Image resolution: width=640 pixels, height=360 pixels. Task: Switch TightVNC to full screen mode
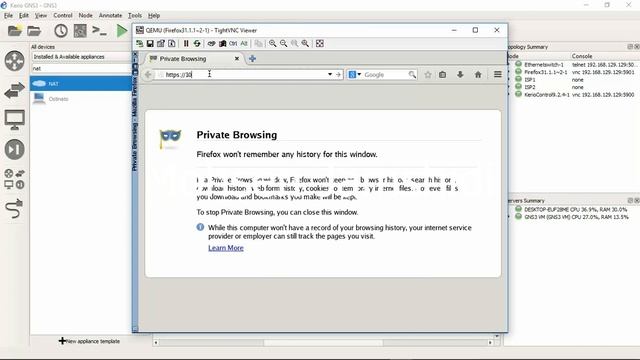pyautogui.click(x=320, y=43)
